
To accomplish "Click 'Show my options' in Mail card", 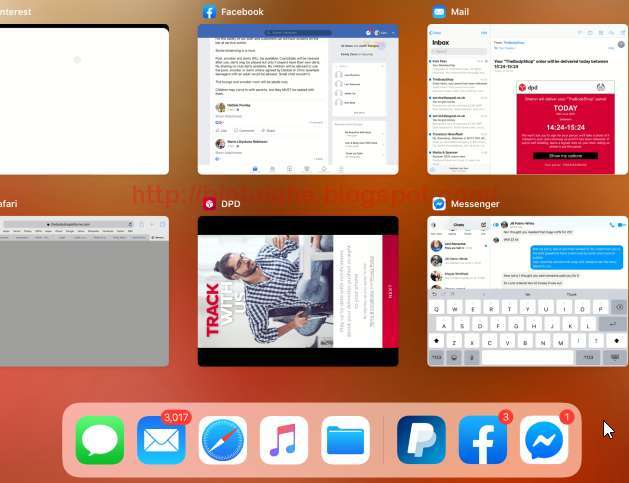I will tap(565, 156).
